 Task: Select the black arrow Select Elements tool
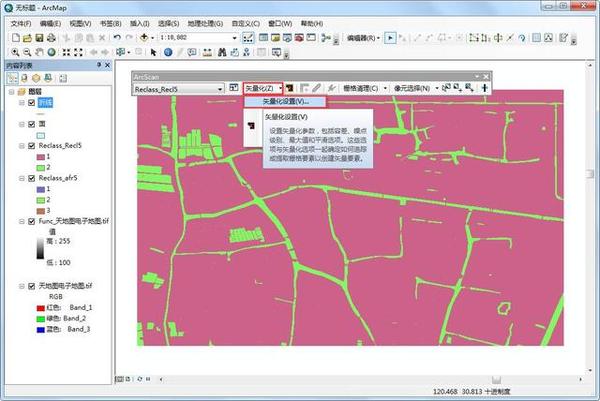(x=153, y=52)
